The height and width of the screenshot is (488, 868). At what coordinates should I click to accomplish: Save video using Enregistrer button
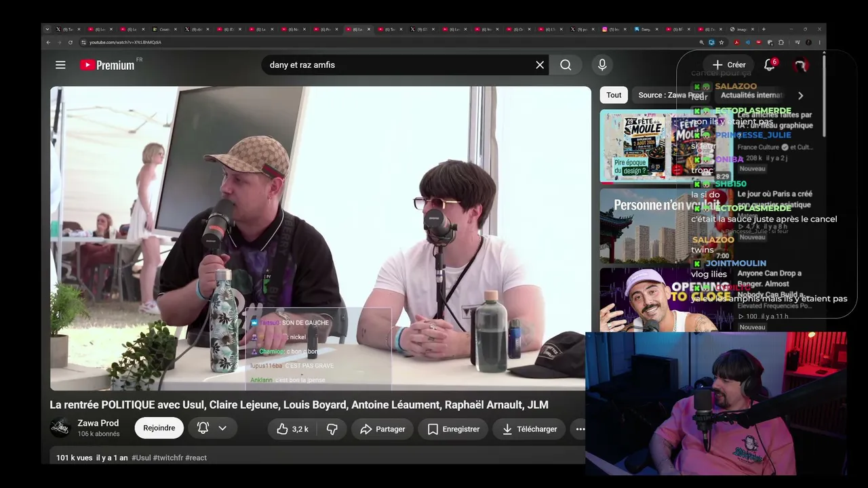point(453,429)
